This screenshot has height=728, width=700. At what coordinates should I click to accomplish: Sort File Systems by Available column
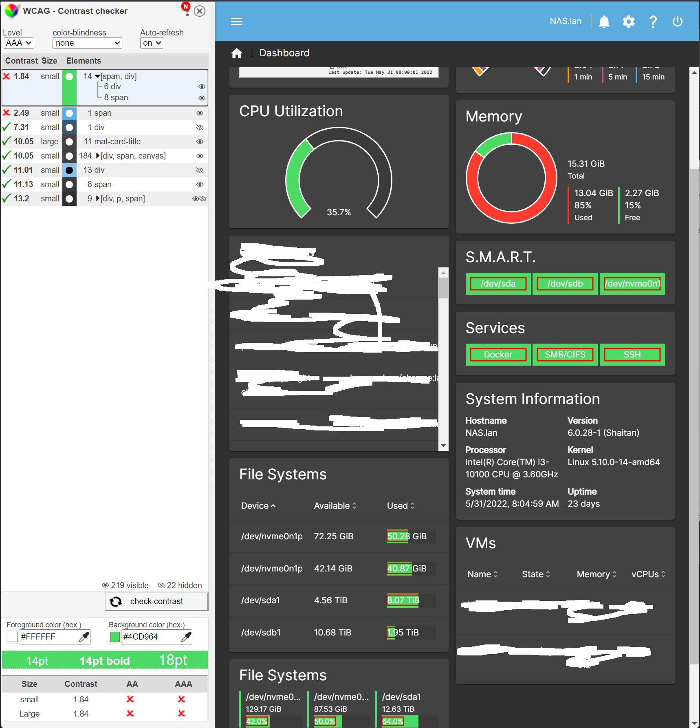335,506
